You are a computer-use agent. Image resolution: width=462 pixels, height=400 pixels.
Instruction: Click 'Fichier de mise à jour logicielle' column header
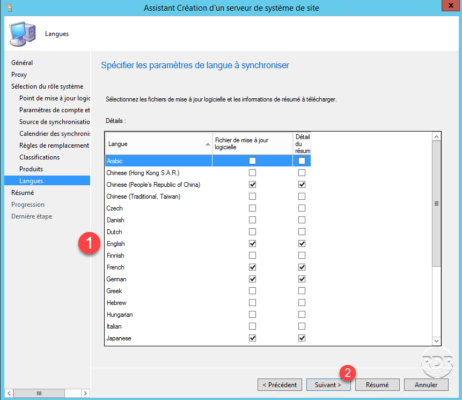point(252,144)
